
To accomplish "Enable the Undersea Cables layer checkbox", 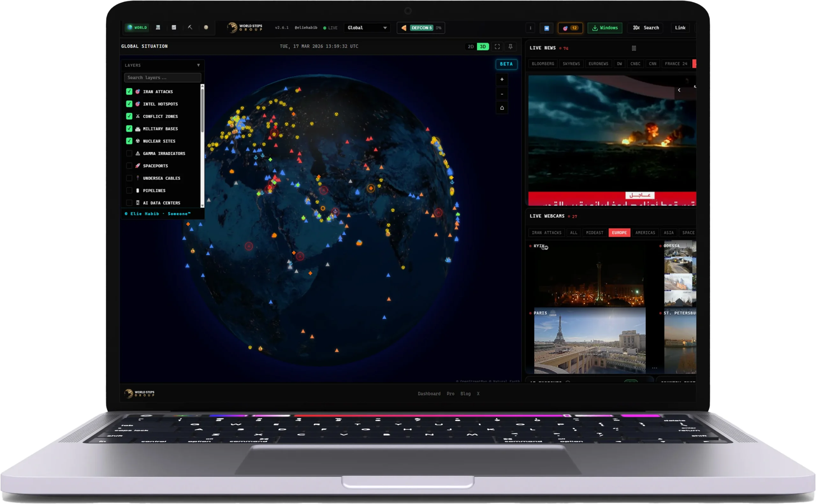I will tap(129, 178).
